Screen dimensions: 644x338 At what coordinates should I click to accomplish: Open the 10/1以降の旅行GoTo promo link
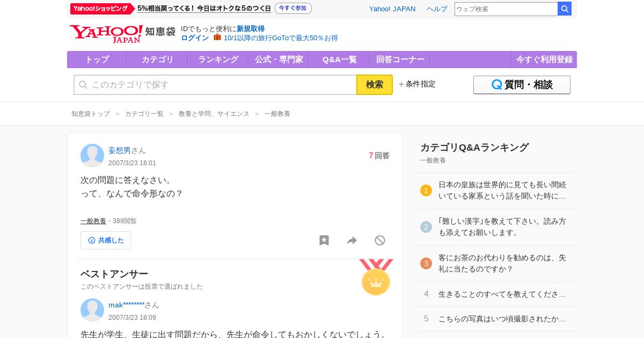pos(281,38)
